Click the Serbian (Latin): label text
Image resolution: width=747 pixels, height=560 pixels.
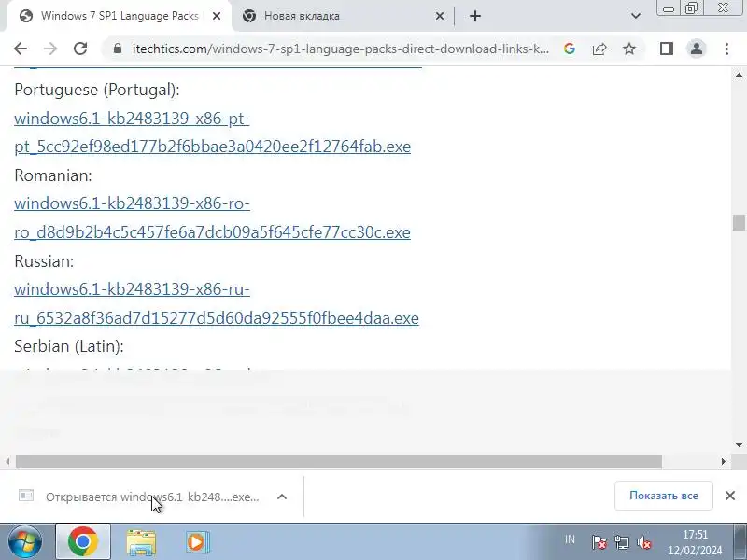69,346
